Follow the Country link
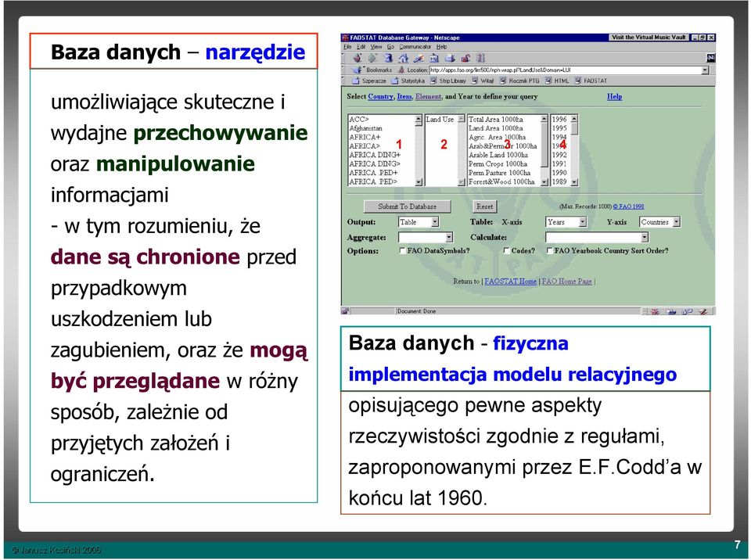The height and width of the screenshot is (560, 751). (380, 97)
